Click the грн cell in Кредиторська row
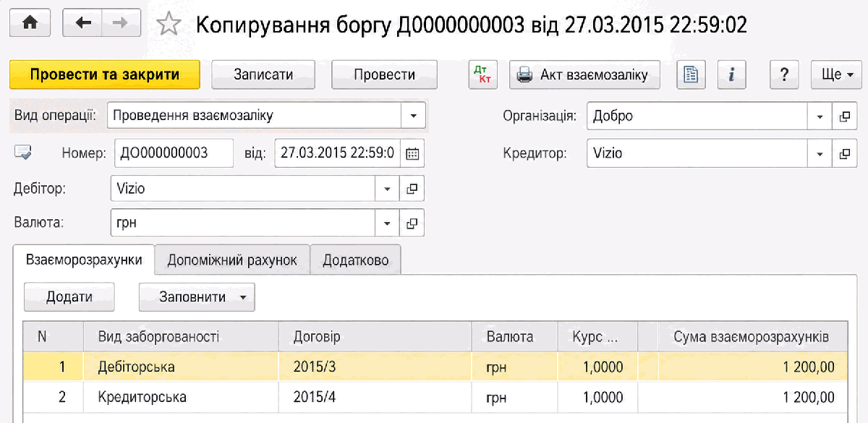This screenshot has height=423, width=868. coord(514,397)
